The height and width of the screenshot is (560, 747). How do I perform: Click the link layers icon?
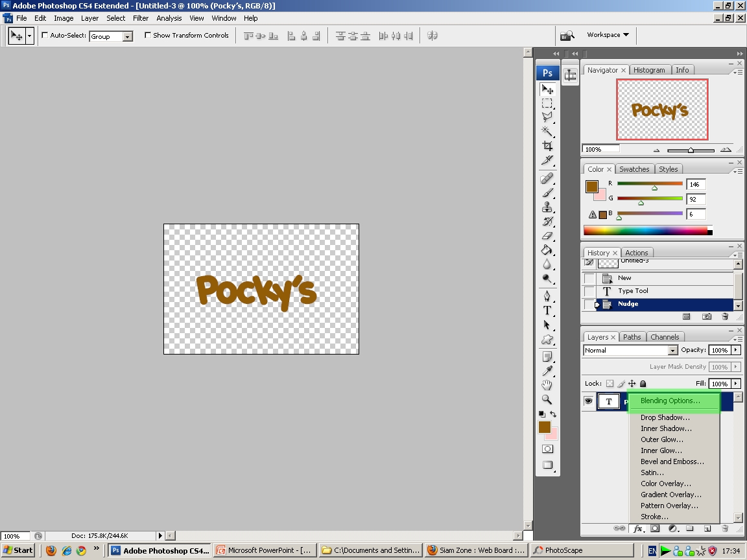619,529
